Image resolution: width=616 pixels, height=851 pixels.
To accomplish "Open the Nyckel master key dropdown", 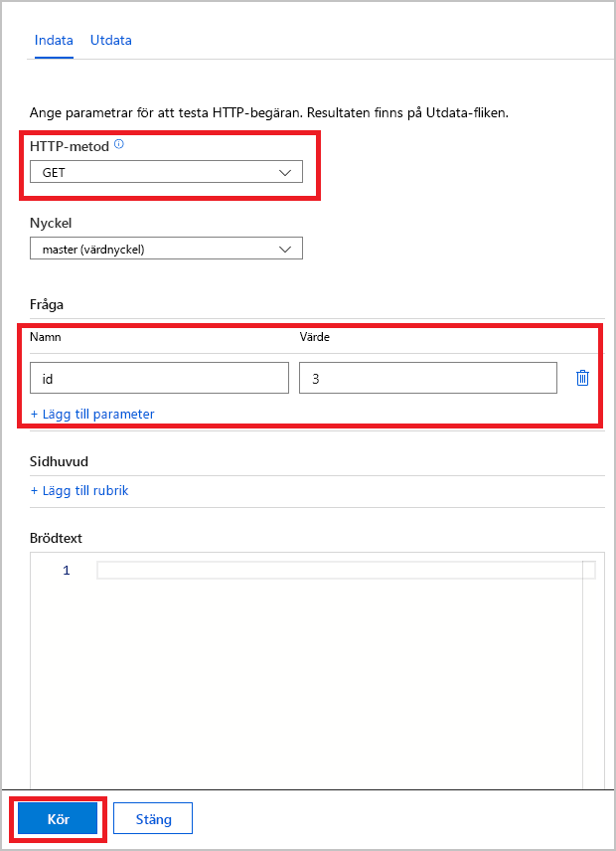I will (x=159, y=250).
